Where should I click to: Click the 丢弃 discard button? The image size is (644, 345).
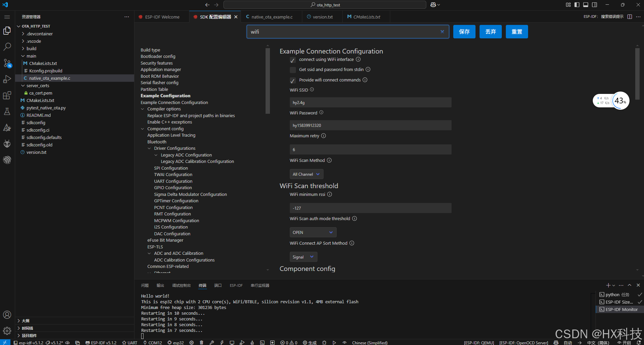(490, 32)
